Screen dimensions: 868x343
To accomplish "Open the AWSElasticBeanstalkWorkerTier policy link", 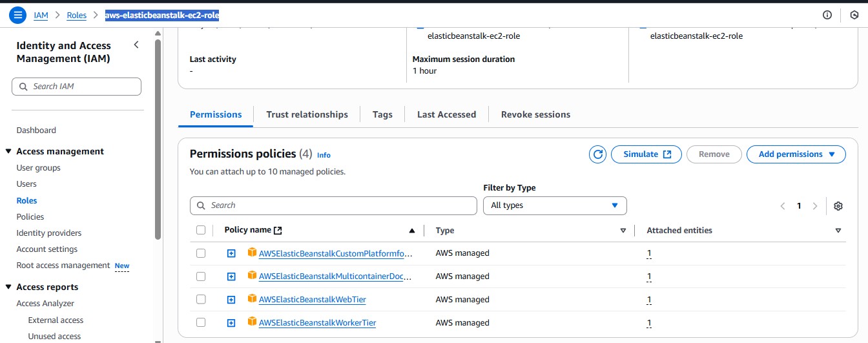I will coord(317,322).
